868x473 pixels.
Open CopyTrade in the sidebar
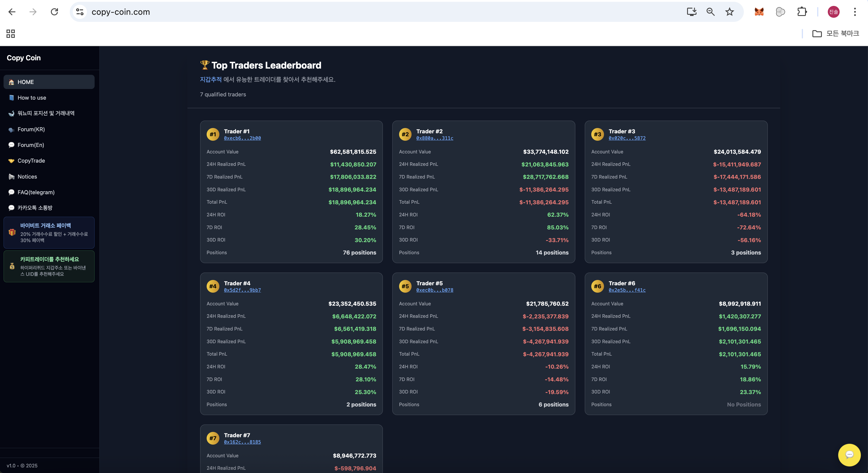tap(31, 161)
